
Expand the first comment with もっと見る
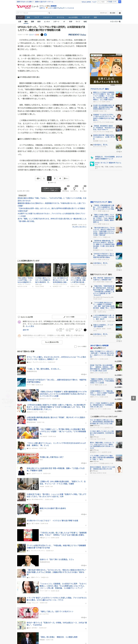(x=30, y=326)
